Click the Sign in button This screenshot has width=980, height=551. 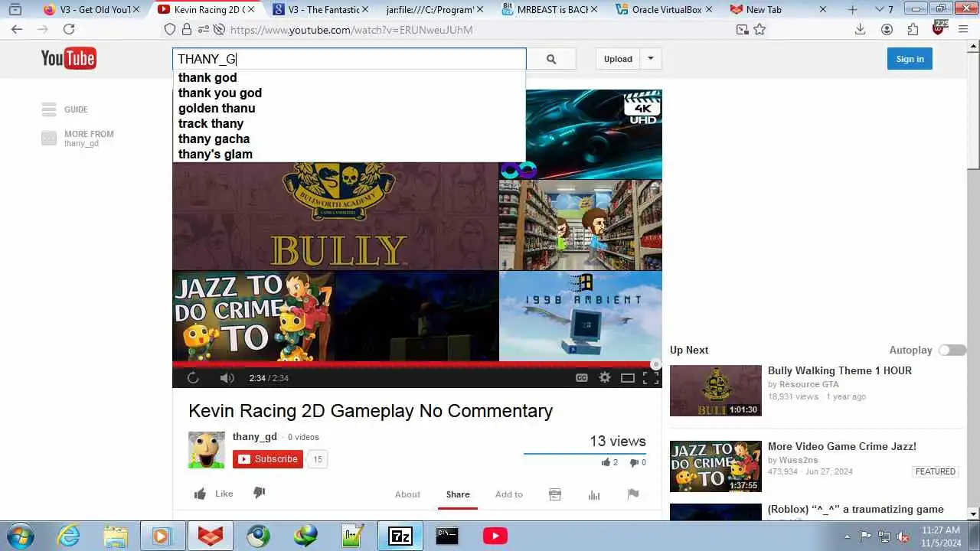(x=910, y=59)
